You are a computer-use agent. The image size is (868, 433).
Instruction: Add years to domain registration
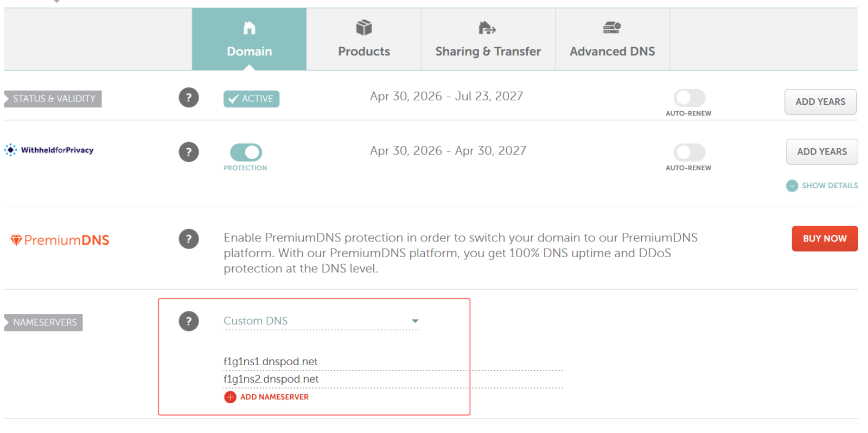(820, 102)
